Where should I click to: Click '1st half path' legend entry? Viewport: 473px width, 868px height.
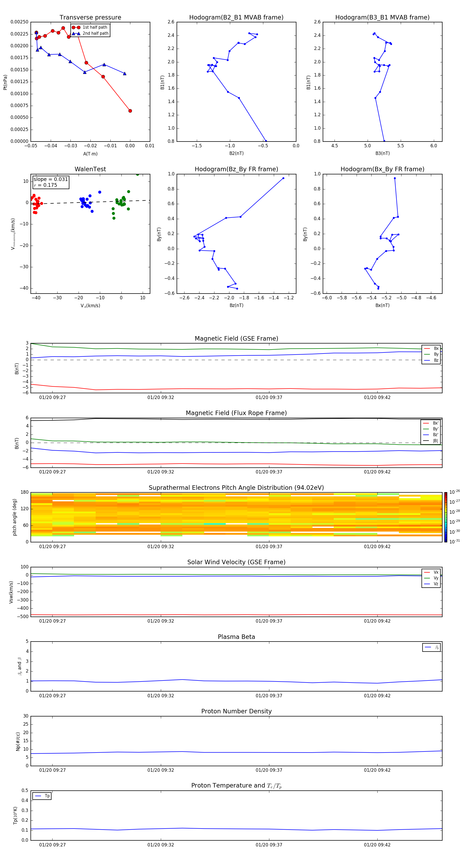pos(90,27)
